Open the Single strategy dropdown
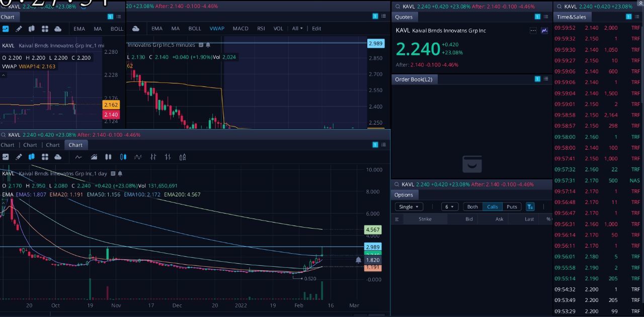Screen dimensions: 644x317 pyautogui.click(x=409, y=206)
